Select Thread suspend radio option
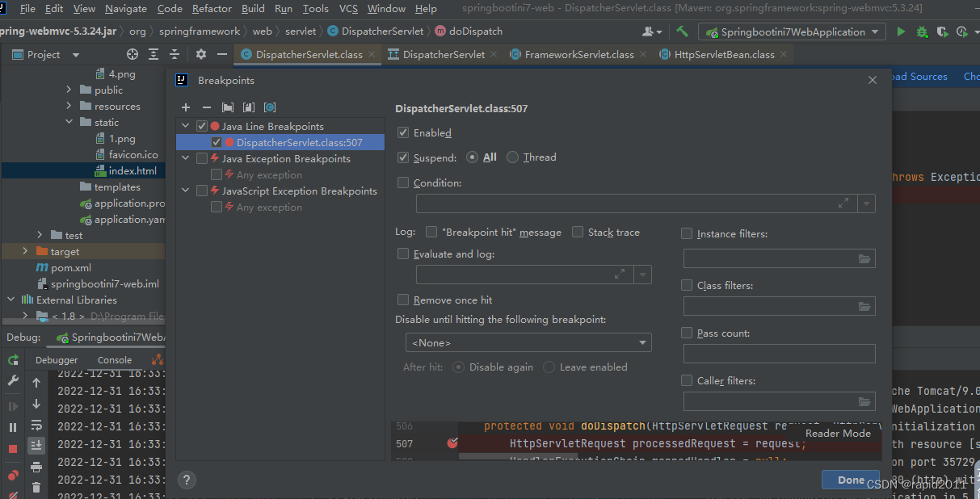The width and height of the screenshot is (980, 499). click(x=512, y=157)
